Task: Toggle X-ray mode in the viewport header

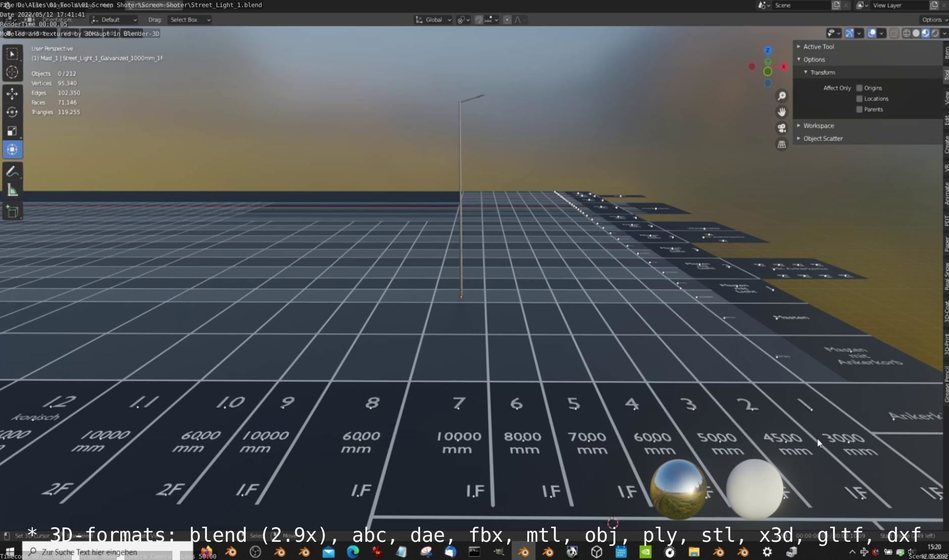Action: tap(894, 33)
